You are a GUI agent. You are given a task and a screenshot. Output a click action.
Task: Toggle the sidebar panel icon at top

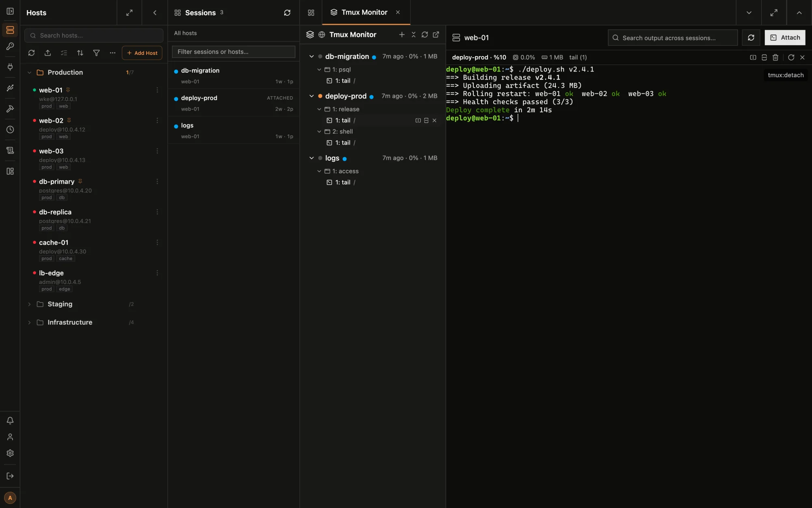click(x=10, y=11)
